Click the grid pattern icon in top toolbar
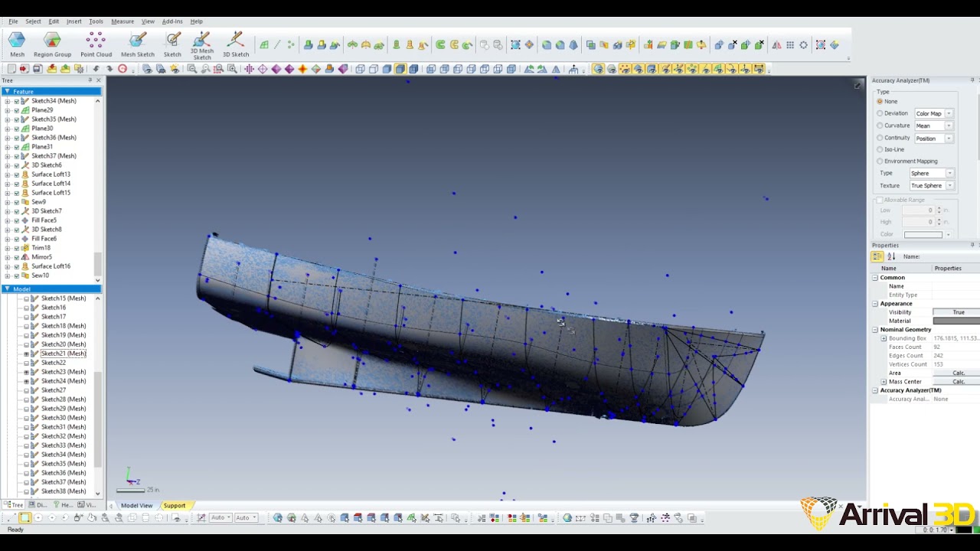 point(790,45)
